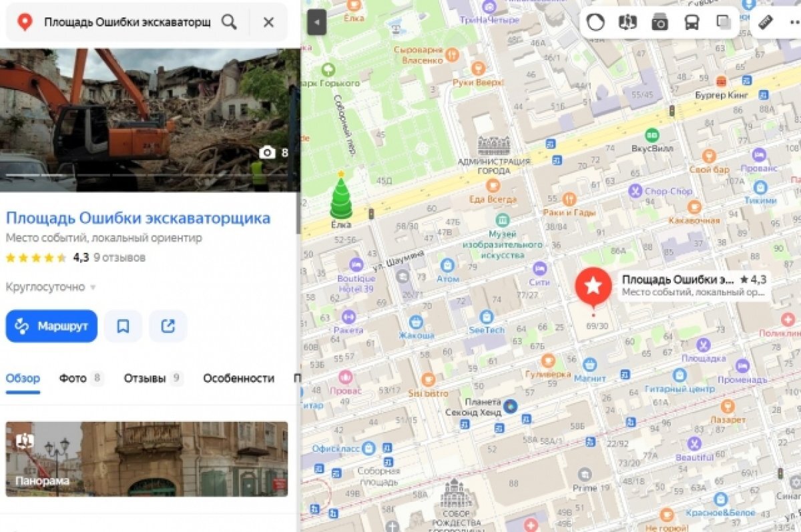Screen dimensions: 801x532
Task: Click the red star place marker
Action: 593,287
